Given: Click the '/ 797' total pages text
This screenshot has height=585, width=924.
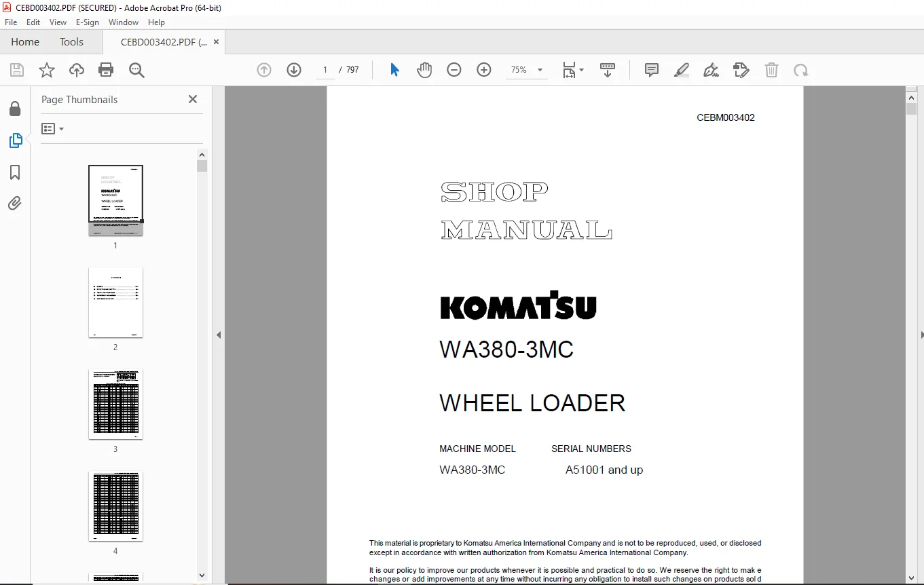Looking at the screenshot, I should click(349, 70).
